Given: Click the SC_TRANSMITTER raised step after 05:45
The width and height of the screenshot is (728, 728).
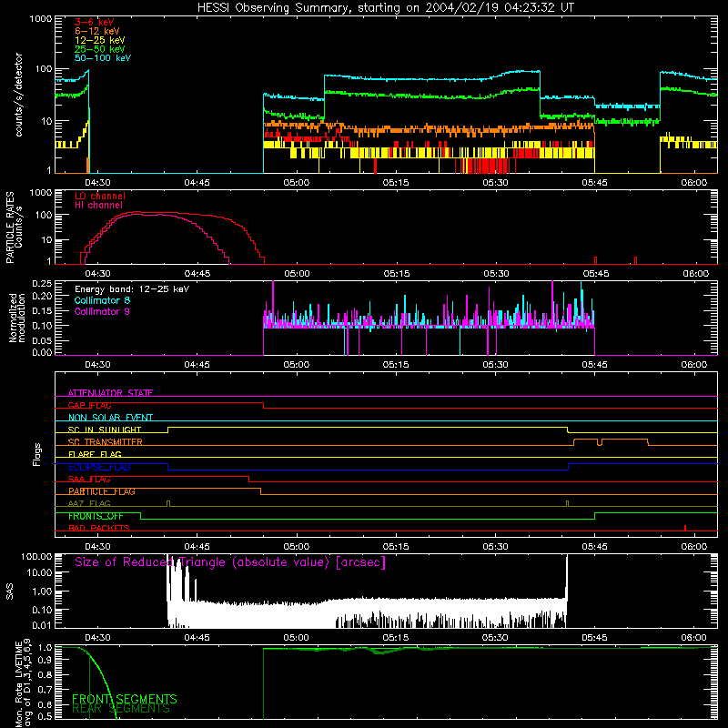Looking at the screenshot, I should click(625, 440).
